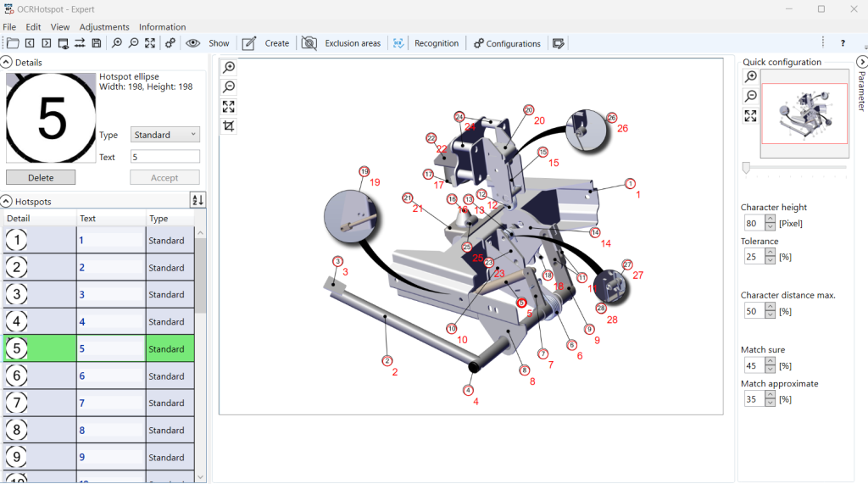This screenshot has height=484, width=868.
Task: Open the Type dropdown showing Standard
Action: [x=165, y=135]
